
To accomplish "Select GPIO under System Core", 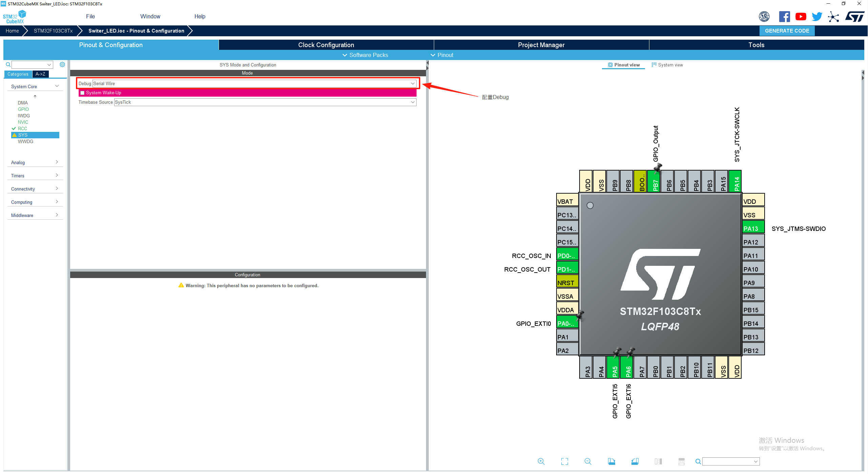I will coord(23,109).
